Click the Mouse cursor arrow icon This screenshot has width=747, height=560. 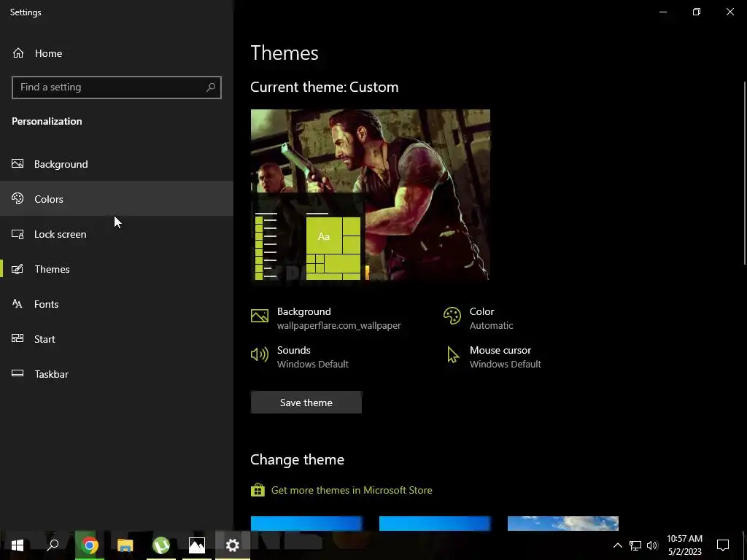point(452,355)
